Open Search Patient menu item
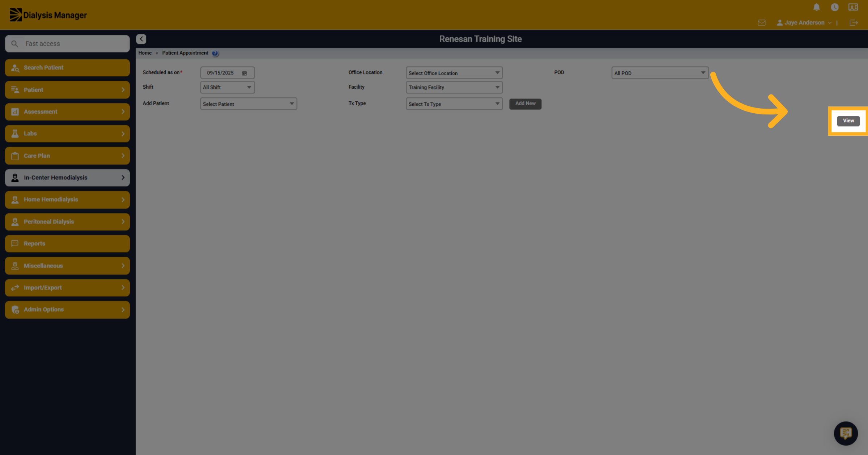This screenshot has height=455, width=868. pos(67,68)
